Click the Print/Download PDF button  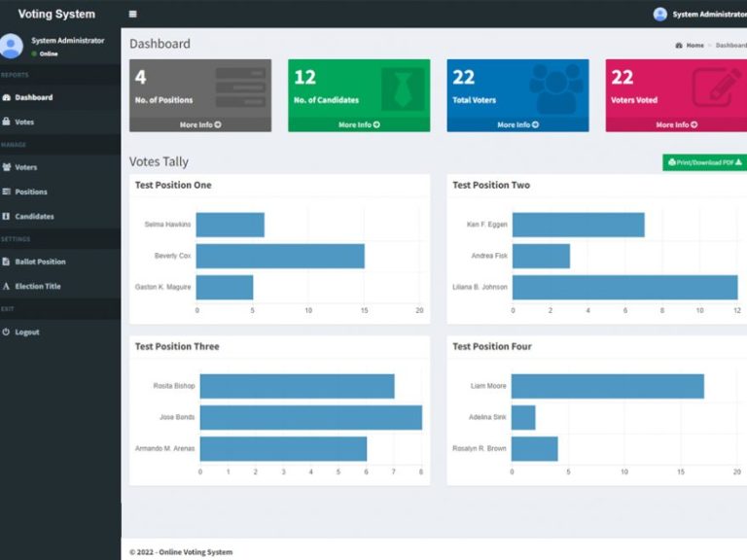pyautogui.click(x=704, y=162)
